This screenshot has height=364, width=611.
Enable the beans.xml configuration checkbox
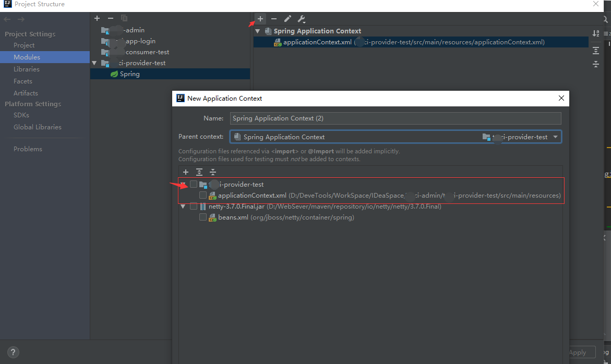pyautogui.click(x=203, y=217)
